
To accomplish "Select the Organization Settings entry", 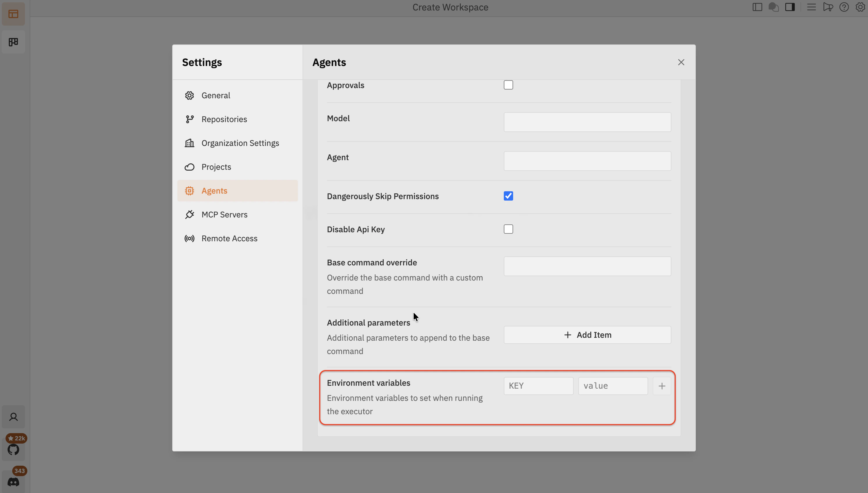I will coord(240,143).
